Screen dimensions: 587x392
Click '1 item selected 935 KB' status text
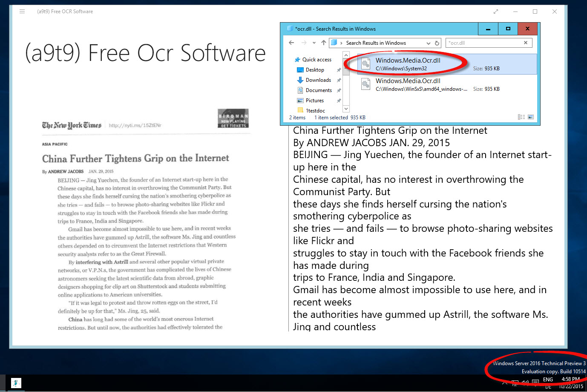(340, 118)
